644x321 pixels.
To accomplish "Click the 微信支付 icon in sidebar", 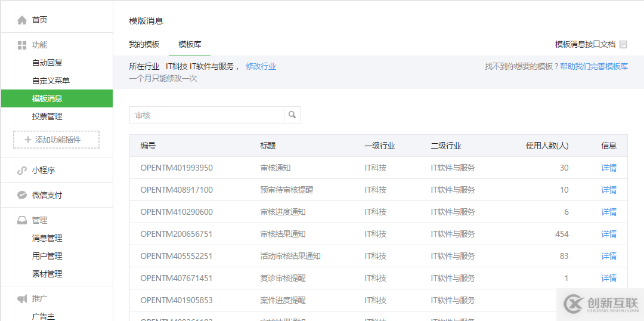I will tap(22, 195).
